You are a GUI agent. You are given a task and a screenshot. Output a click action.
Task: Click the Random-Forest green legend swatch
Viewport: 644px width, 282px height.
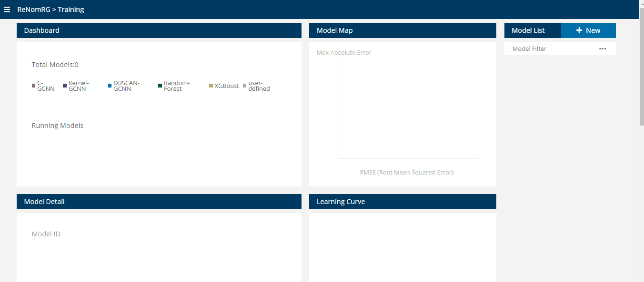pos(160,86)
